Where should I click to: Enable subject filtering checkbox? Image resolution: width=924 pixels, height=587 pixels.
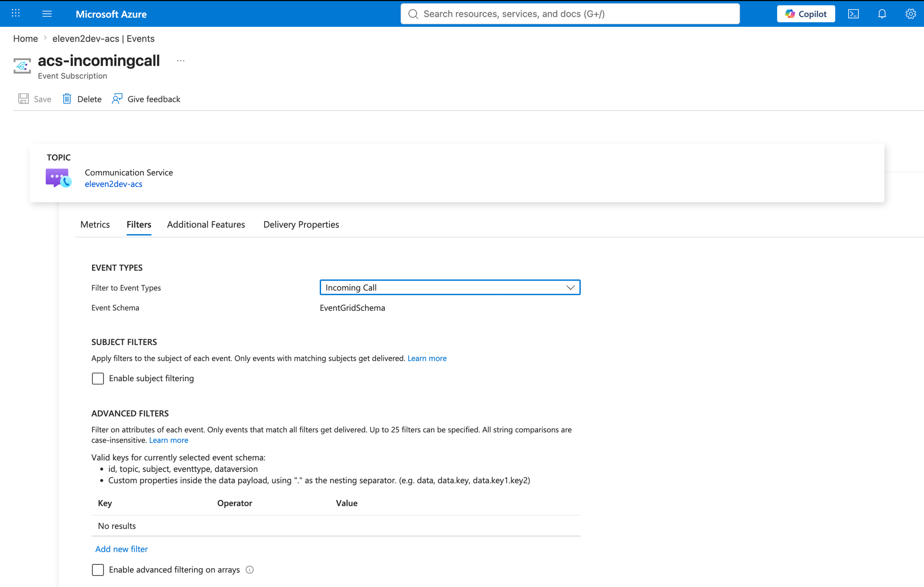(x=98, y=379)
